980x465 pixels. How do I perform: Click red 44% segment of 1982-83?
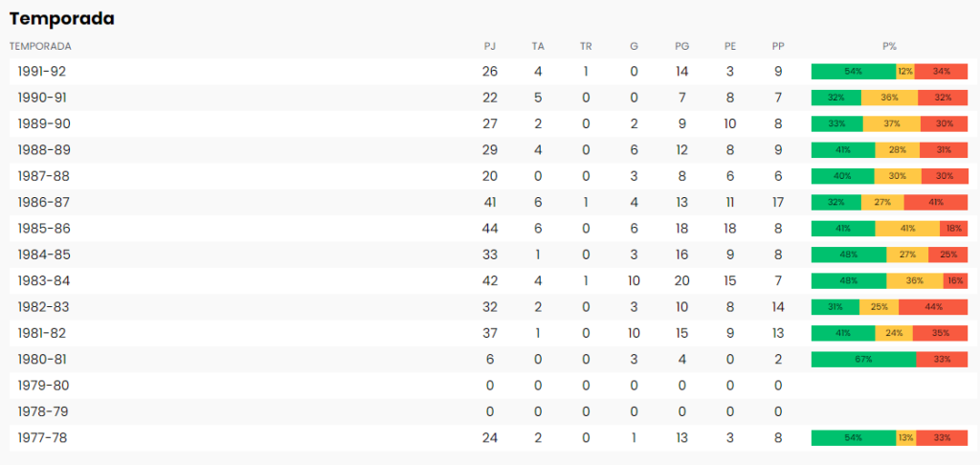pyautogui.click(x=933, y=307)
